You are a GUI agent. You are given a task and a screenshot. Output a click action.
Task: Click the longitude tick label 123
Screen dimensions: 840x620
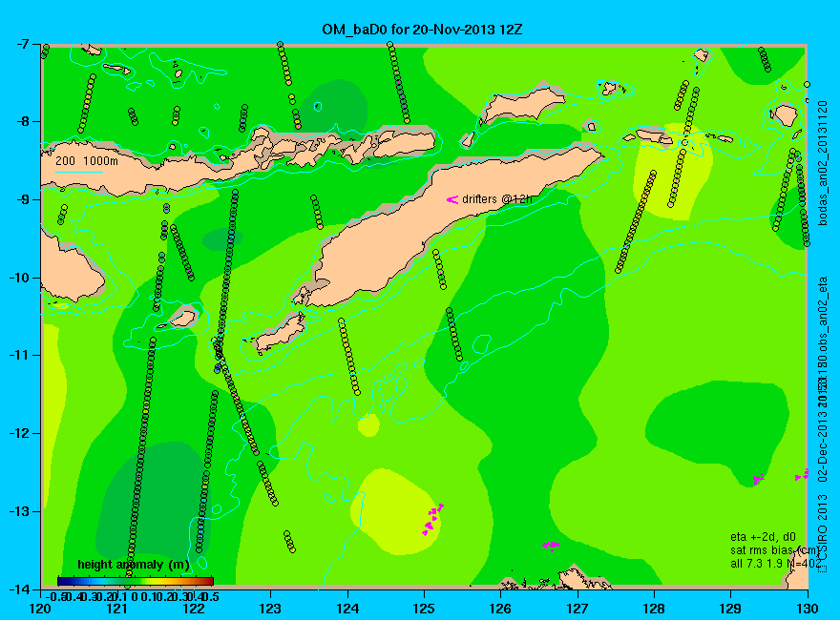[x=270, y=609]
